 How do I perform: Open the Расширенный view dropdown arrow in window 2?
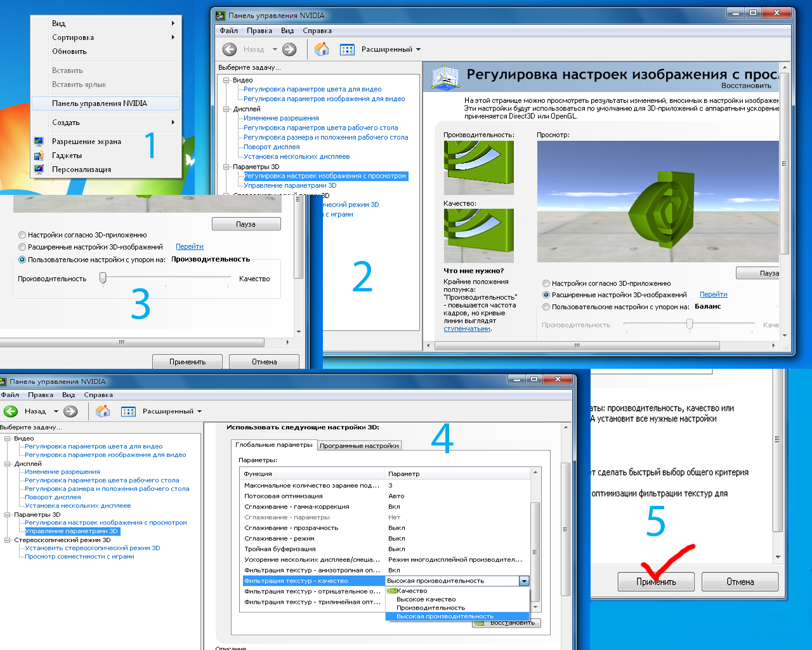point(418,50)
